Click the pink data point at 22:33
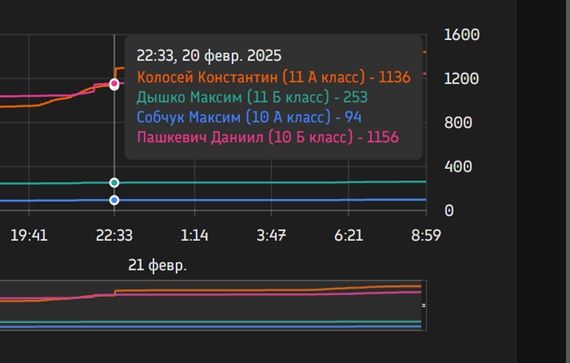Image resolution: width=570 pixels, height=363 pixels. [114, 84]
